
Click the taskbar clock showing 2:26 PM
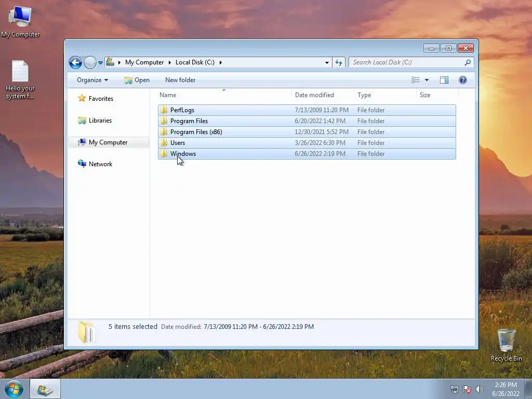[506, 389]
